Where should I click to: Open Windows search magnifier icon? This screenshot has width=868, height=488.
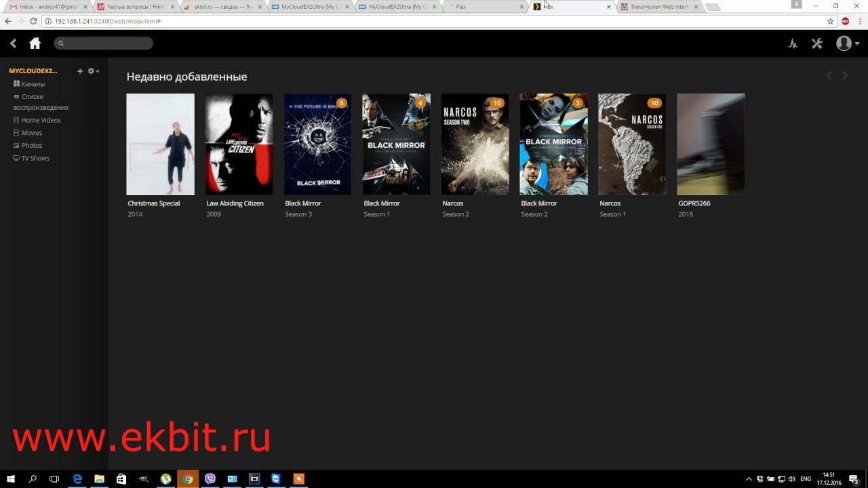tap(33, 479)
